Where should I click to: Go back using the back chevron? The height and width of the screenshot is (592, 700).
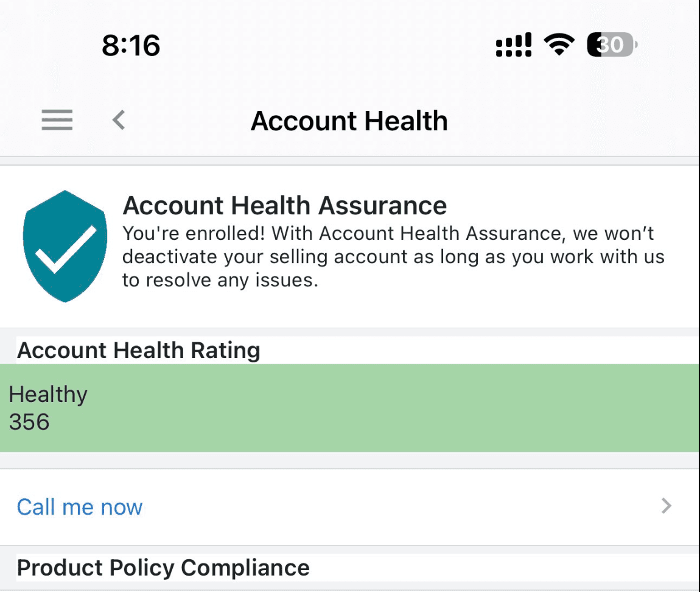coord(119,120)
